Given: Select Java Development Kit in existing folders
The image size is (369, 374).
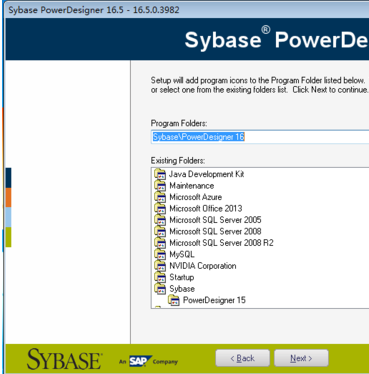Looking at the screenshot, I should point(207,174).
